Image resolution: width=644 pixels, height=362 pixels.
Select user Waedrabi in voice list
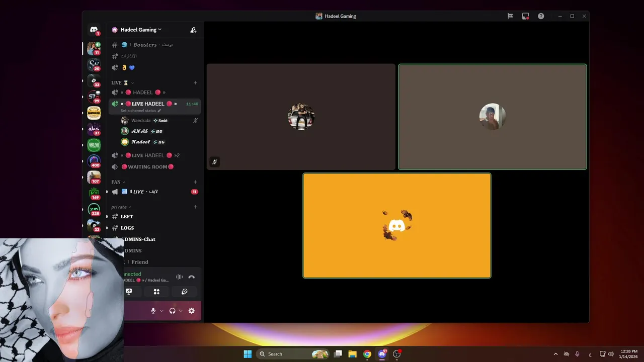click(159, 121)
